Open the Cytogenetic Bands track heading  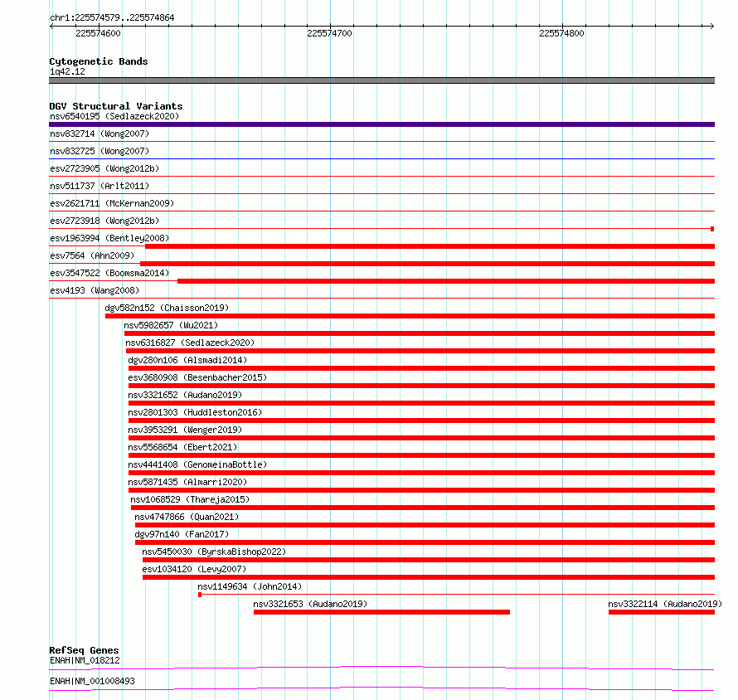click(x=99, y=61)
